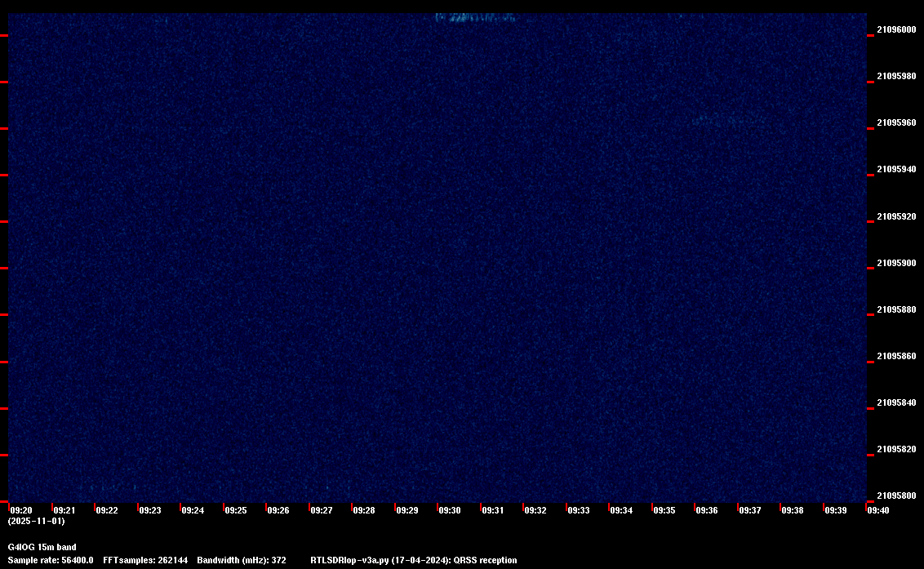Click the FFTsamples: 262144 text
This screenshot has width=924, height=569.
pyautogui.click(x=145, y=560)
